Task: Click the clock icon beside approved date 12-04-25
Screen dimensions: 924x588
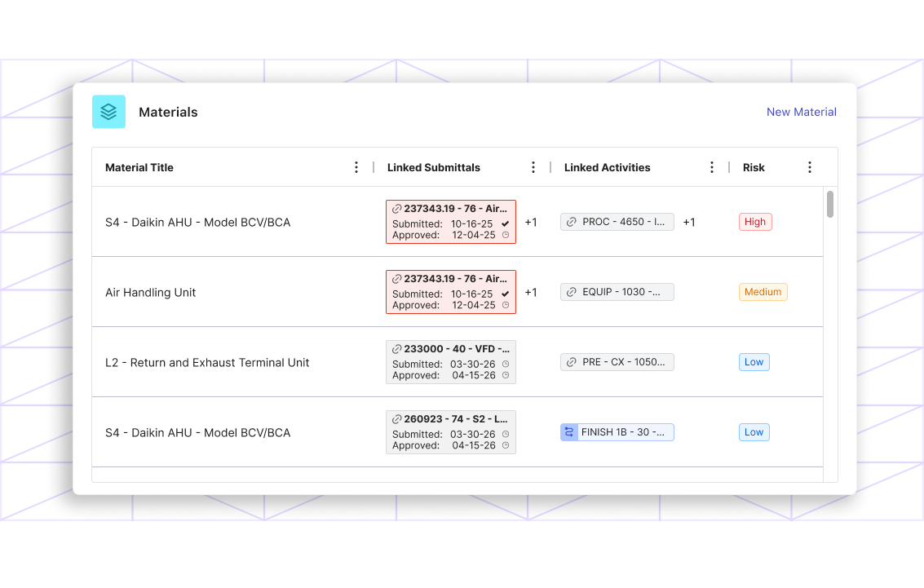Action: 505,235
